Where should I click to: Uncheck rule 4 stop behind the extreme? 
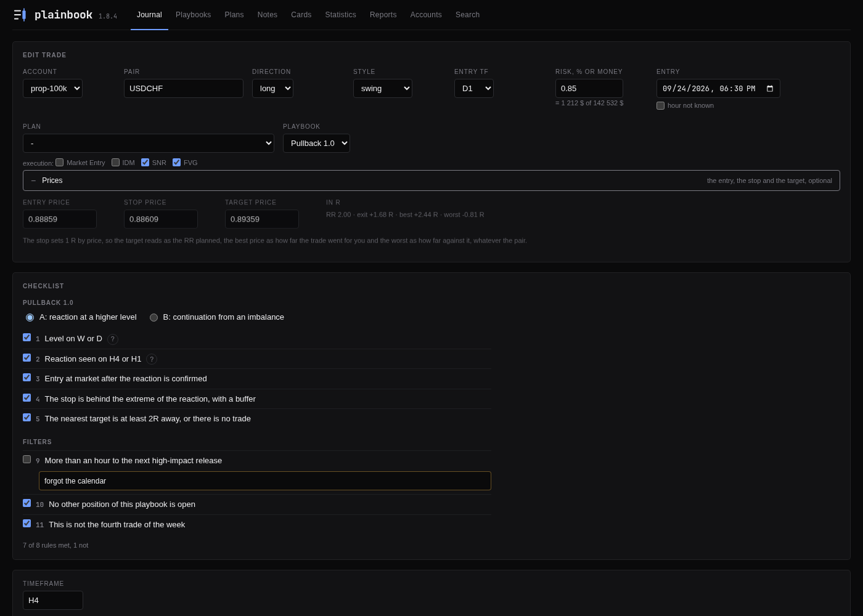click(x=27, y=398)
